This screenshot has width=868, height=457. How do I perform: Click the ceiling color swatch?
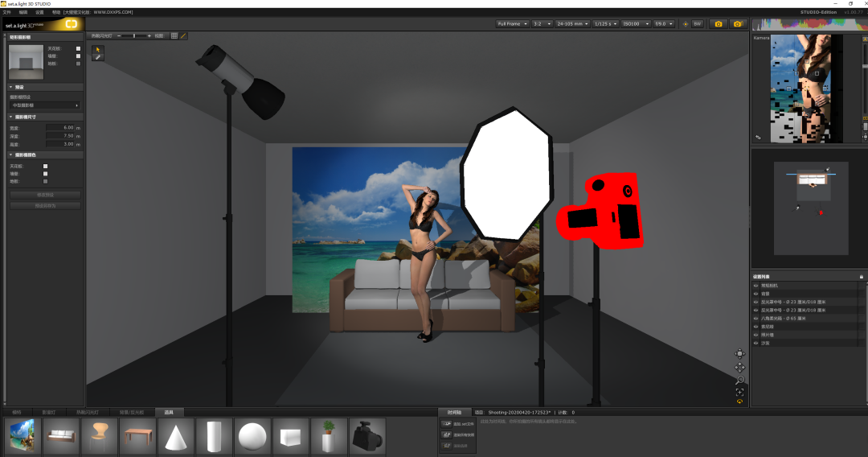pos(45,167)
